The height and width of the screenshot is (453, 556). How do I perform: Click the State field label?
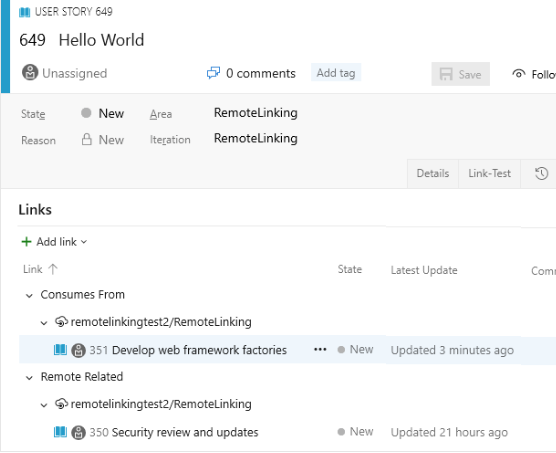coord(33,114)
